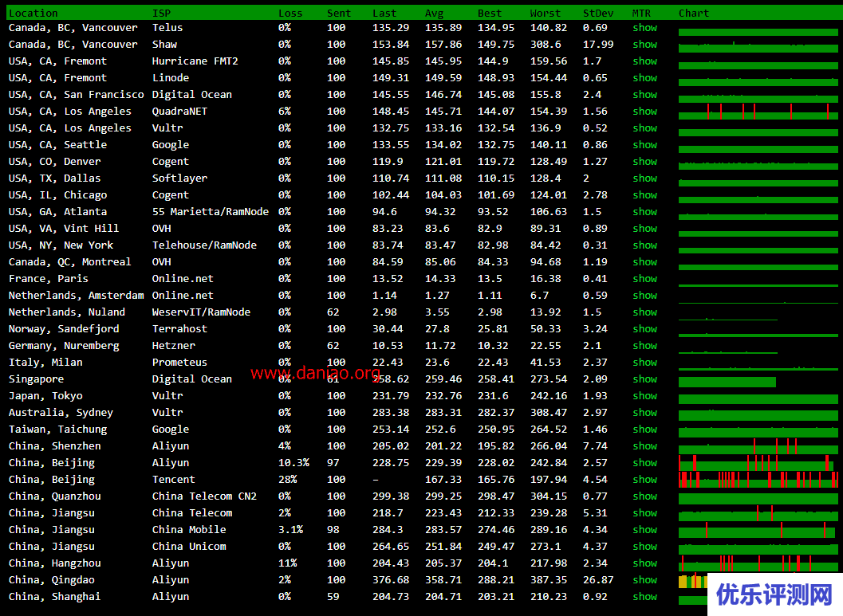Open show link for Dallas Softlayer row
This screenshot has width=843, height=616.
(x=644, y=178)
